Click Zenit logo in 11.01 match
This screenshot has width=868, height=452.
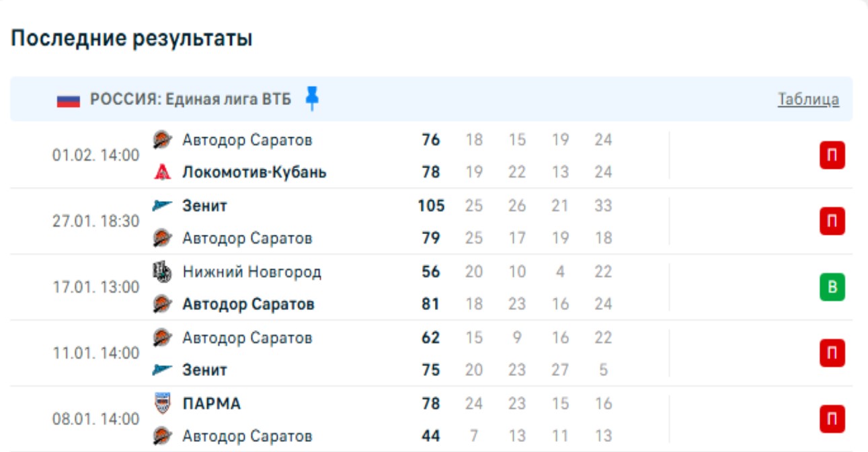pyautogui.click(x=162, y=370)
